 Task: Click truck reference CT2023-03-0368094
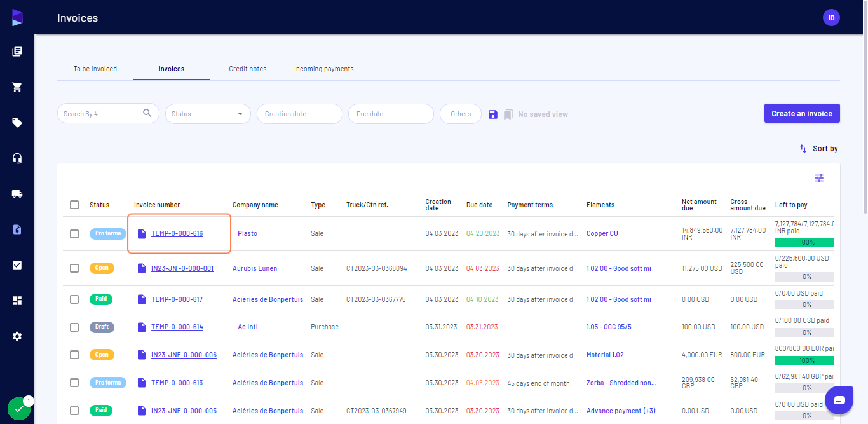pyautogui.click(x=377, y=268)
